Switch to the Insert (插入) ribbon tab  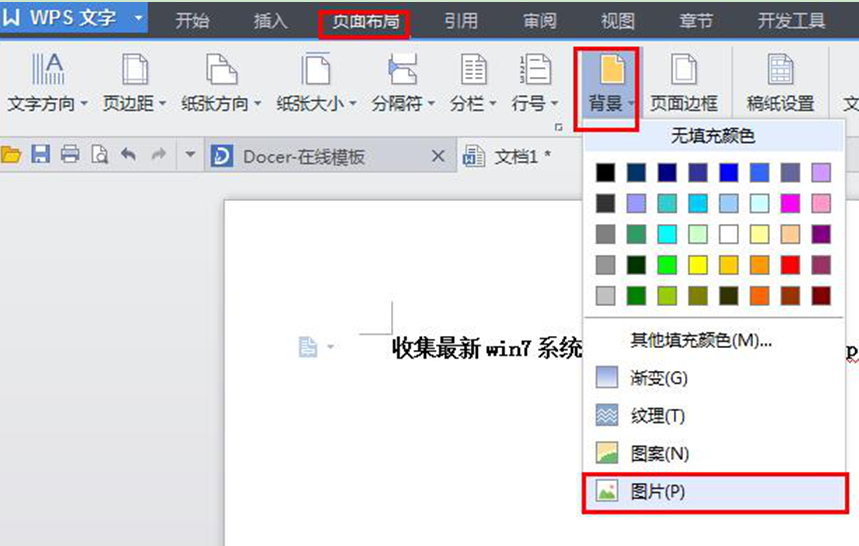point(271,21)
